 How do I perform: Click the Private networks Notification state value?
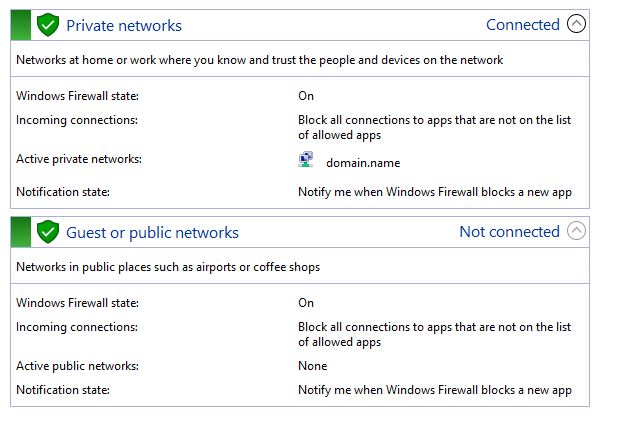435,192
